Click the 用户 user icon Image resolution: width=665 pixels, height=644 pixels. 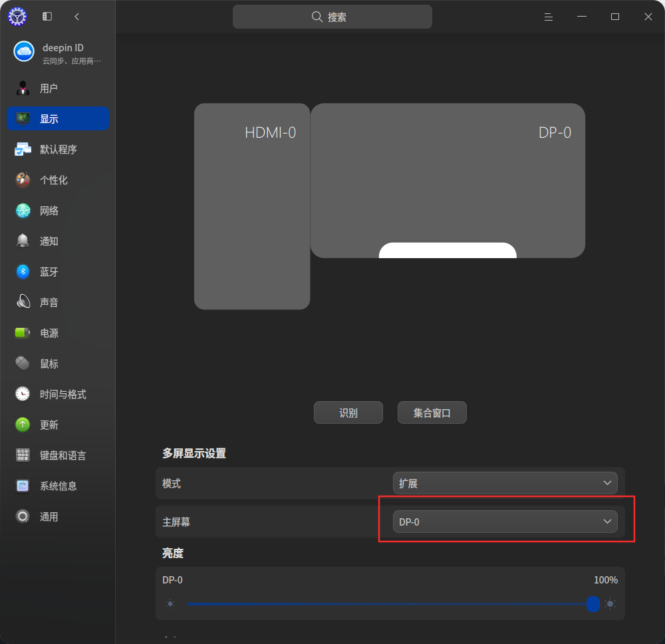point(23,88)
